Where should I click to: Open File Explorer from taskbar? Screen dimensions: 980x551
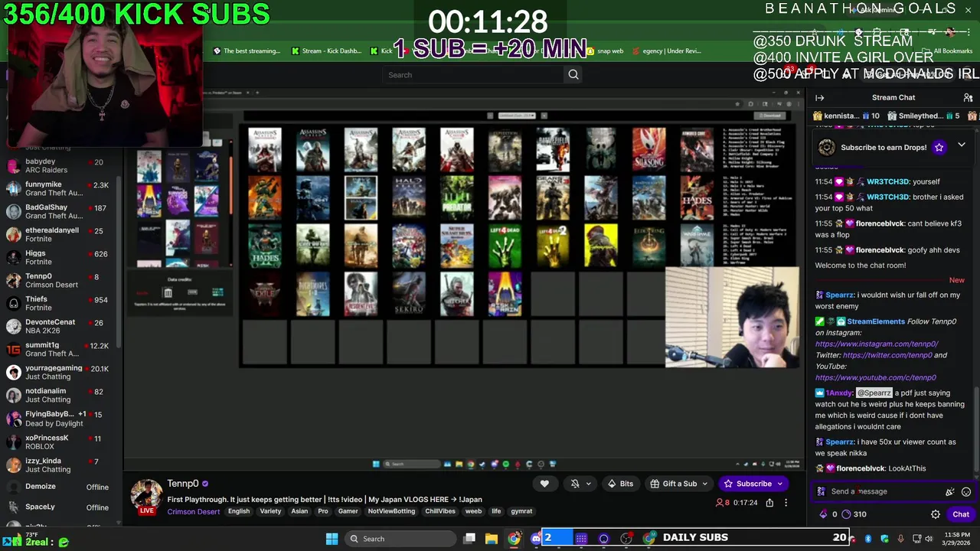tap(492, 539)
